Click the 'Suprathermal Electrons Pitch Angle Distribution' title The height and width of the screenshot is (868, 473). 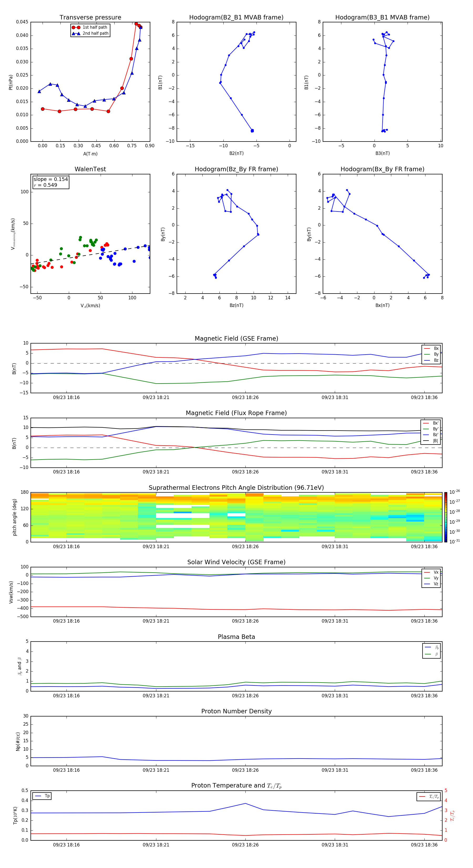236,488
